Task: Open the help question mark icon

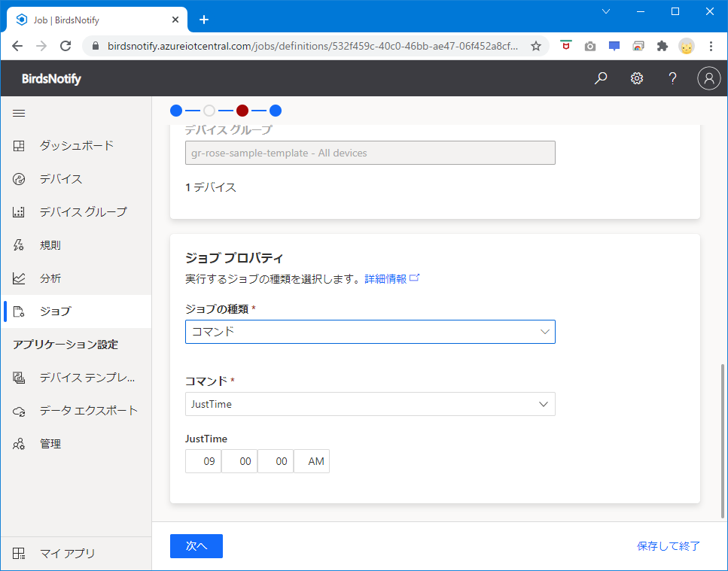Action: (673, 78)
